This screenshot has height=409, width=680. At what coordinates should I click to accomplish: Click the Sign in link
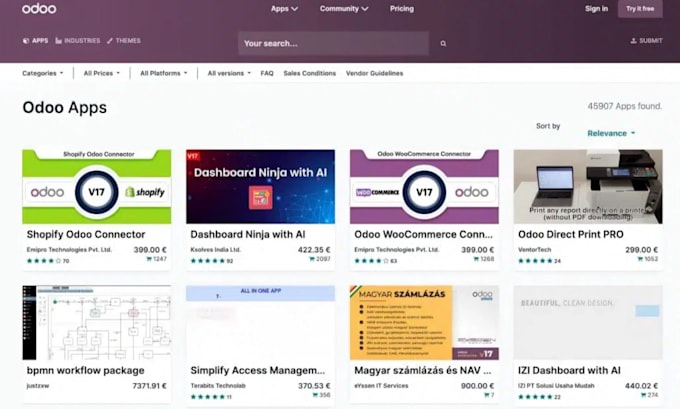coord(596,9)
